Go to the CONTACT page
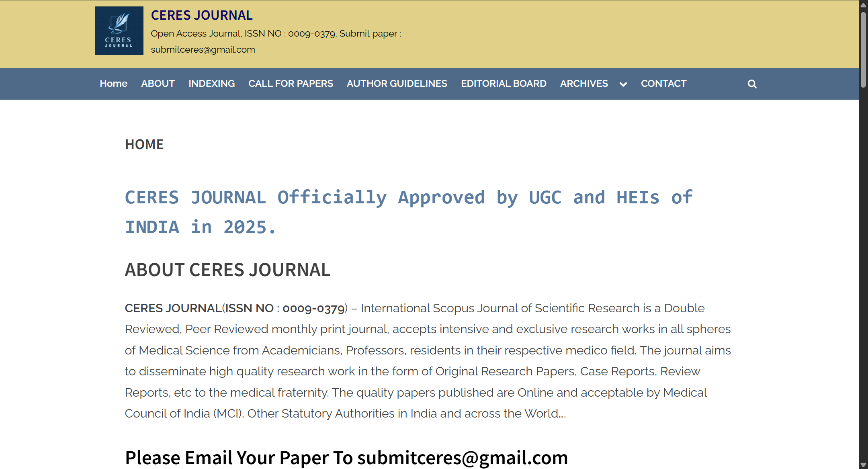The width and height of the screenshot is (868, 469). click(x=663, y=84)
